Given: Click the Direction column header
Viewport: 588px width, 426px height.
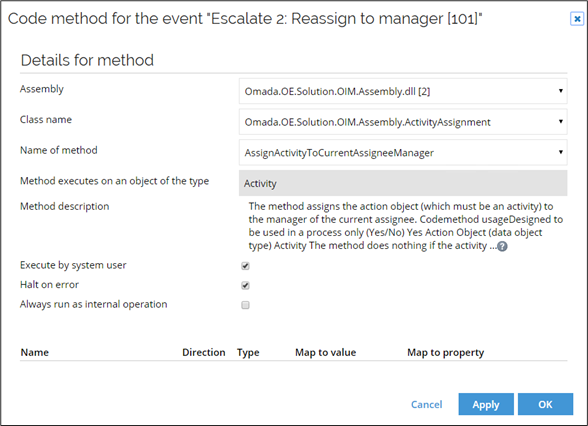Looking at the screenshot, I should (x=204, y=352).
